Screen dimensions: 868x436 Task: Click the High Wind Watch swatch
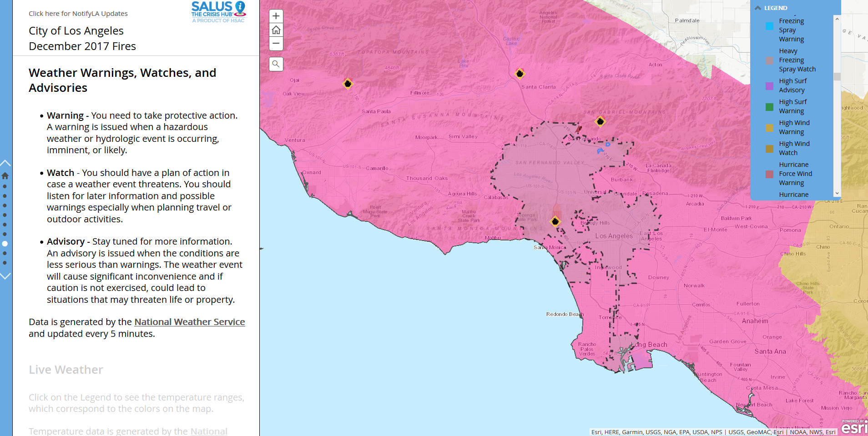coord(769,149)
